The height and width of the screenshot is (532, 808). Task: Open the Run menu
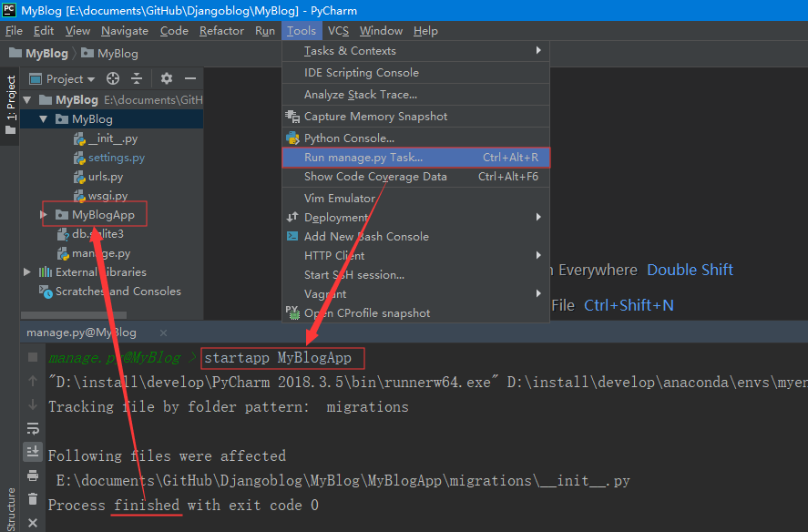point(265,31)
